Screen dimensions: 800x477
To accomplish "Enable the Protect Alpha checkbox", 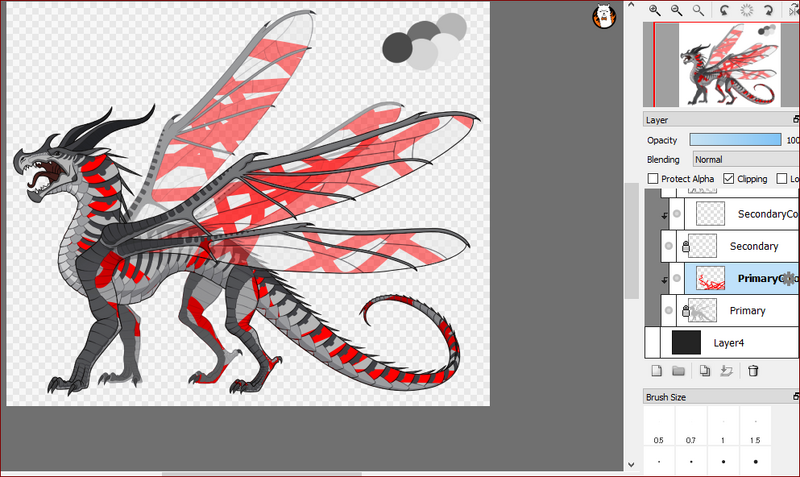I will click(x=653, y=179).
